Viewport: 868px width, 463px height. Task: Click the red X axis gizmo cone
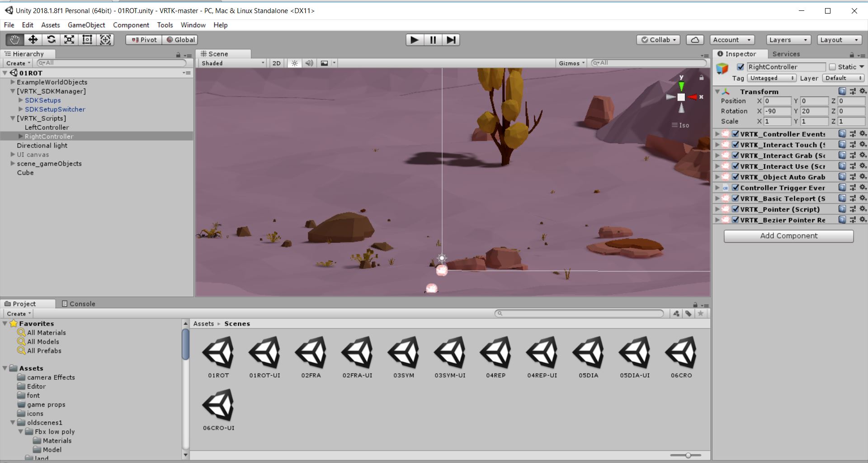tap(692, 97)
